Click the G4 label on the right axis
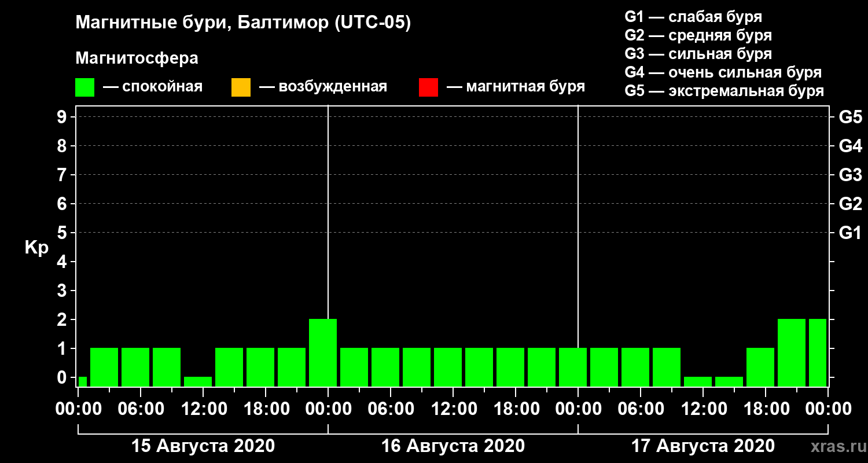This screenshot has width=868, height=463. [851, 146]
